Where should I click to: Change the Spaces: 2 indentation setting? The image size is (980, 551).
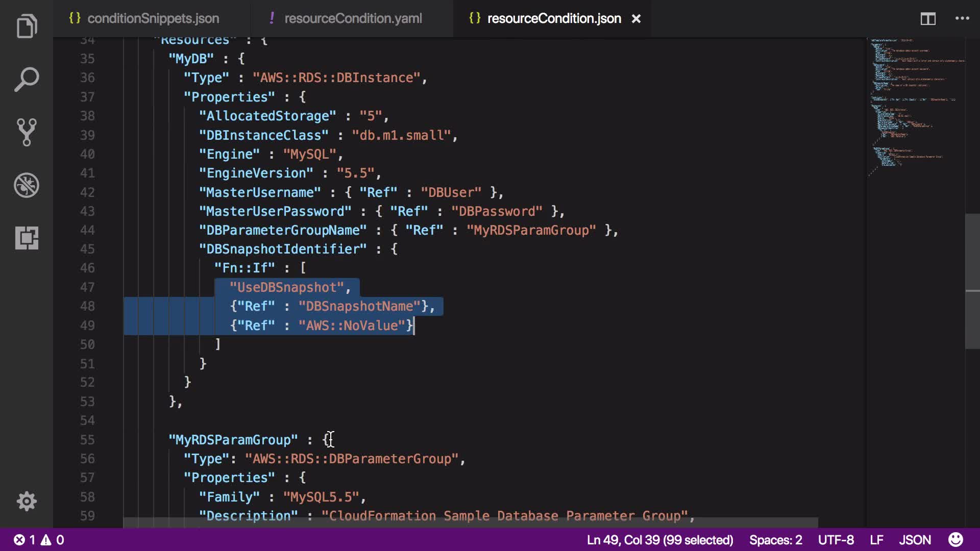tap(775, 540)
